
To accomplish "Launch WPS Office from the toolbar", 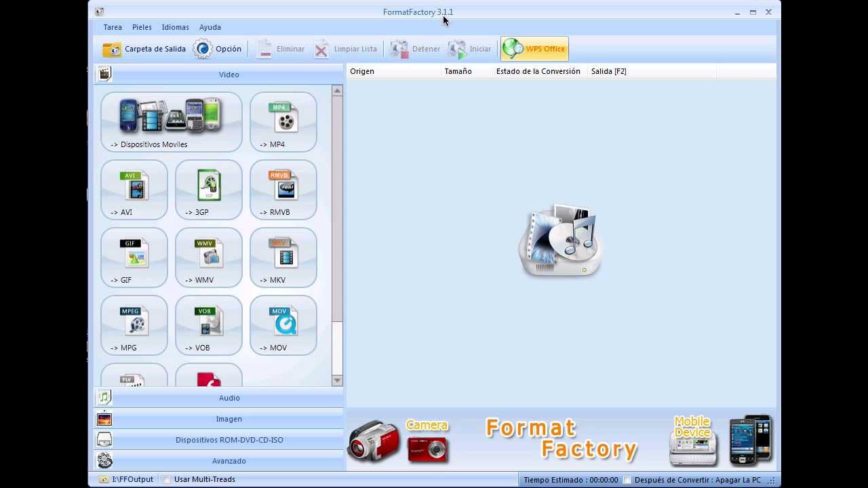I will click(534, 49).
